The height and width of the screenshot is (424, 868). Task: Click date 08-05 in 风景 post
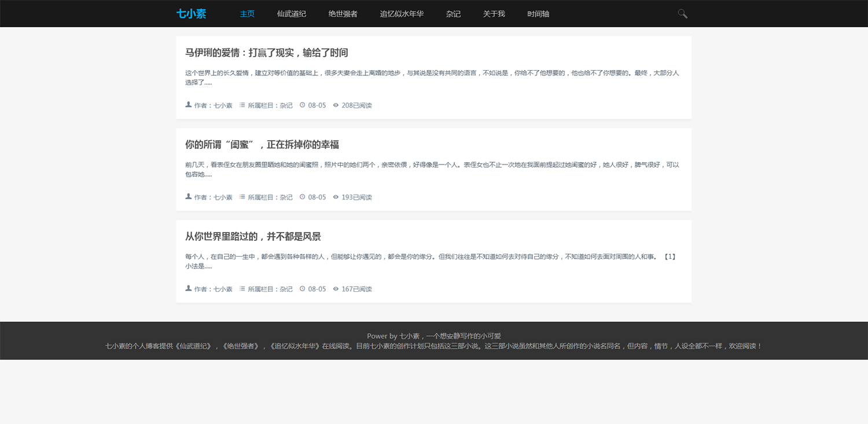pyautogui.click(x=317, y=289)
